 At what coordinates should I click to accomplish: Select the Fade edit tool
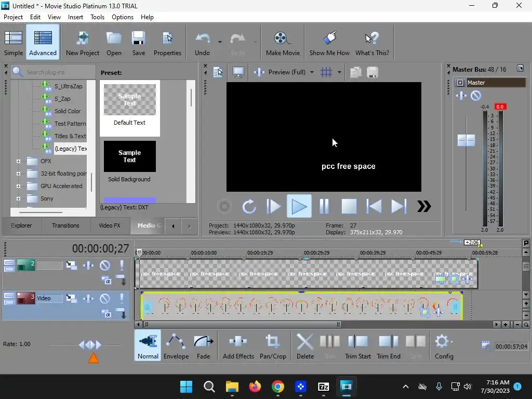coord(203,347)
